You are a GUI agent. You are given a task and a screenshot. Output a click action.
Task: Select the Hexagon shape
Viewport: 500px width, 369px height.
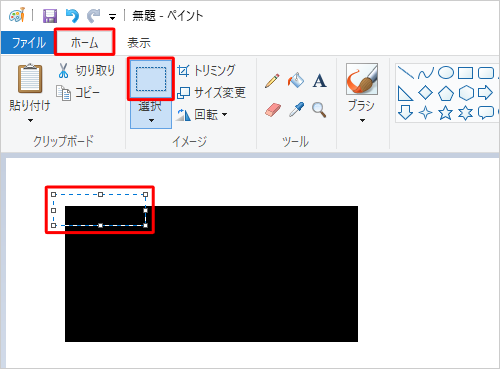(466, 93)
